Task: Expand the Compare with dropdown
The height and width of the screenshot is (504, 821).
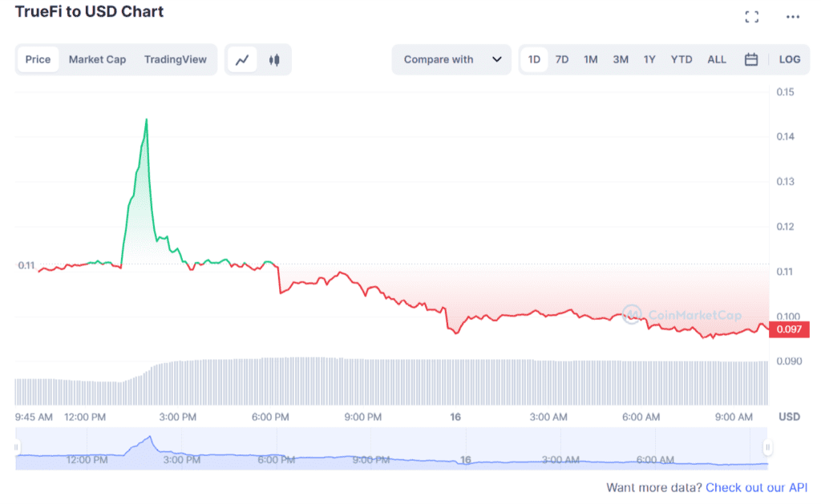Action: coord(451,59)
